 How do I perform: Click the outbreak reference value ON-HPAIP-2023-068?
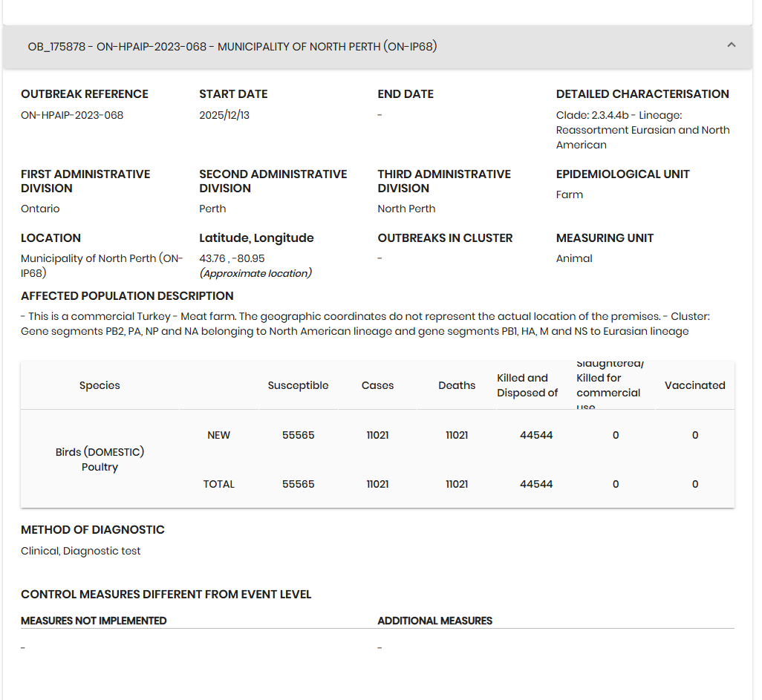coord(72,115)
